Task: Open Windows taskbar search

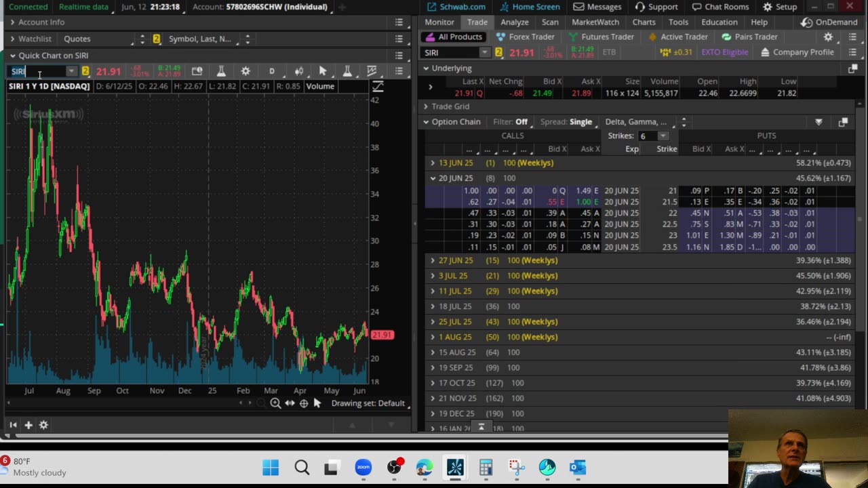Action: point(302,468)
